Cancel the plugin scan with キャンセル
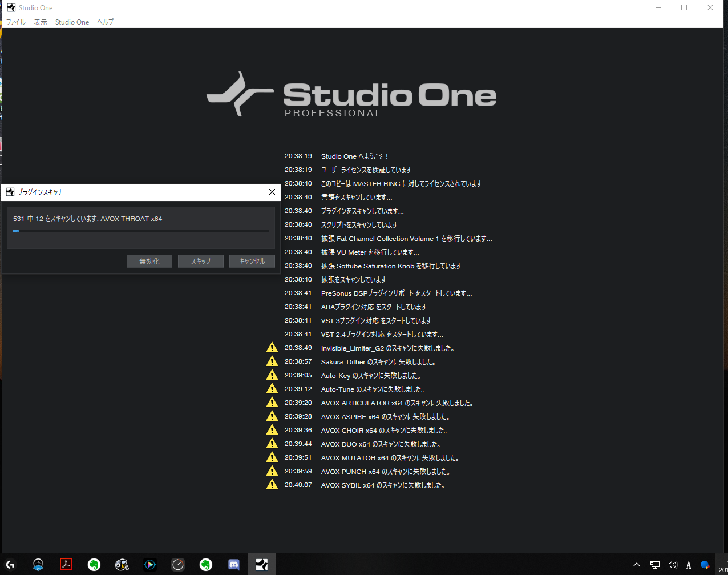 252,262
